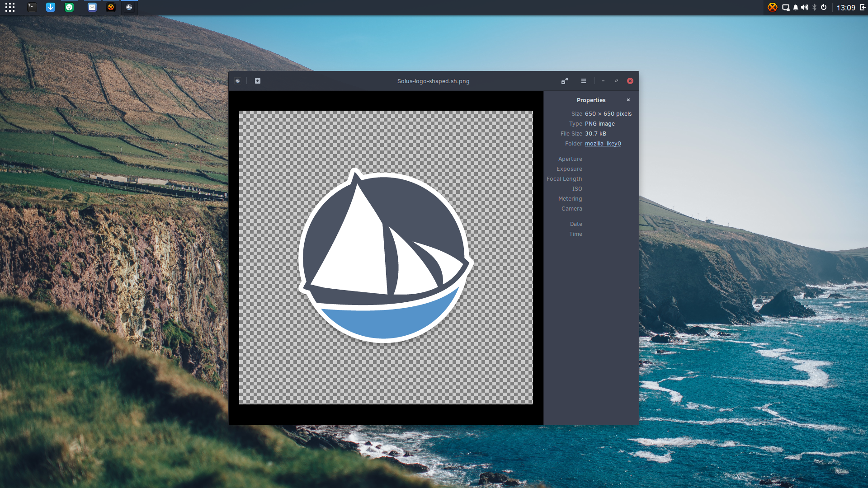Click the ISO label

coord(577,189)
